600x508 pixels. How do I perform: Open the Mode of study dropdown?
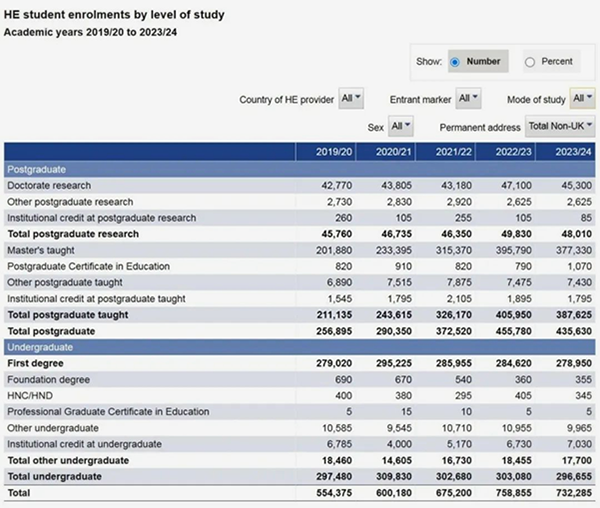pos(582,99)
